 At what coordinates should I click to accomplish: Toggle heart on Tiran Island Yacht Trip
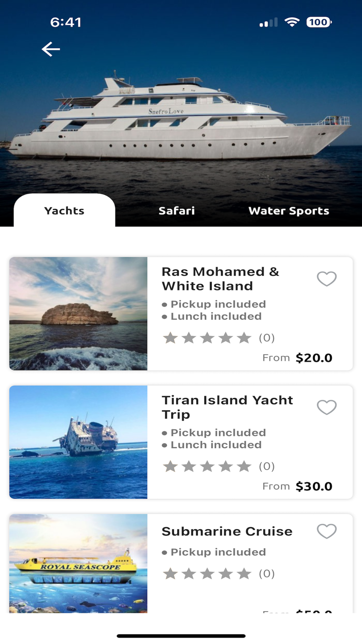pyautogui.click(x=327, y=407)
